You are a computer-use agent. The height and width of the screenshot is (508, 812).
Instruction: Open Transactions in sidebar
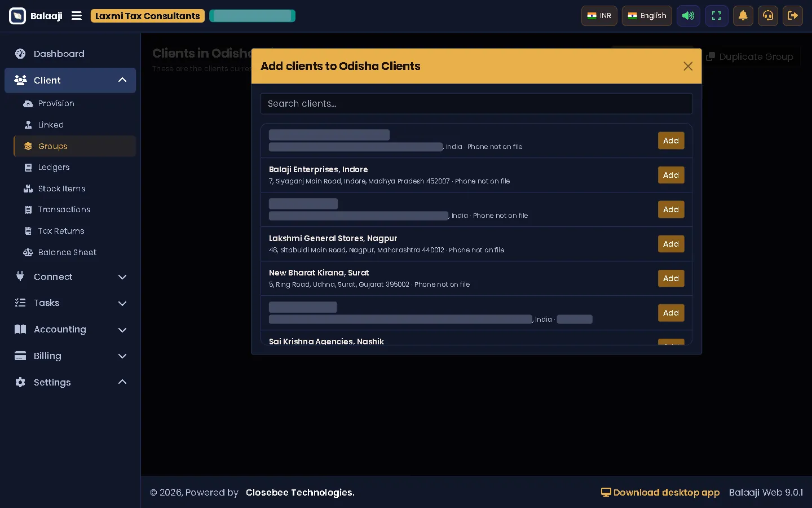(x=74, y=209)
